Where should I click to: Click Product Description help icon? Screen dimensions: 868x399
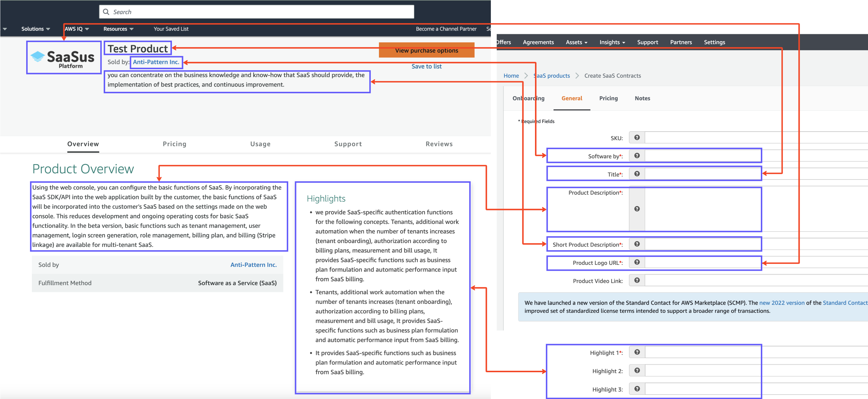(x=637, y=209)
